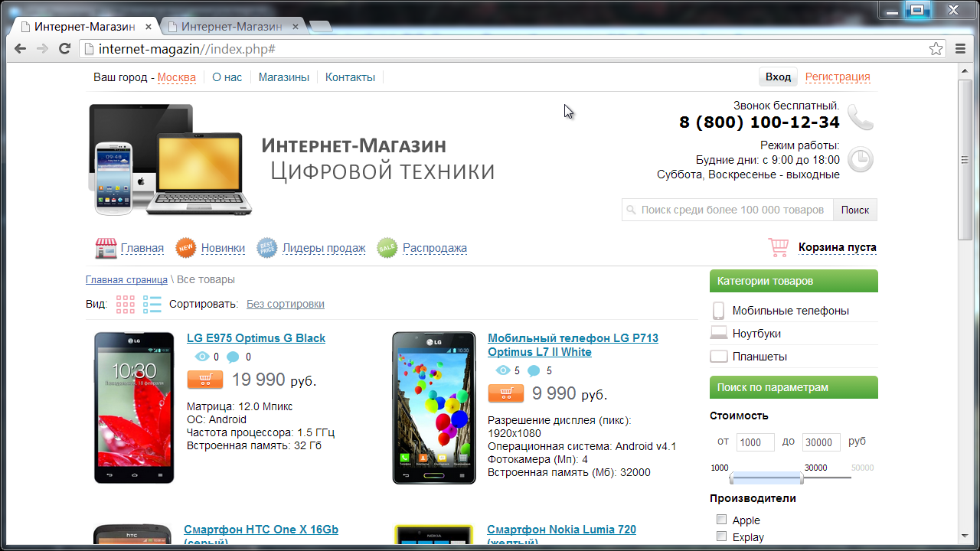This screenshot has height=551, width=980.
Task: Close the first Интернет-Магазин browser tab
Action: coord(148,27)
